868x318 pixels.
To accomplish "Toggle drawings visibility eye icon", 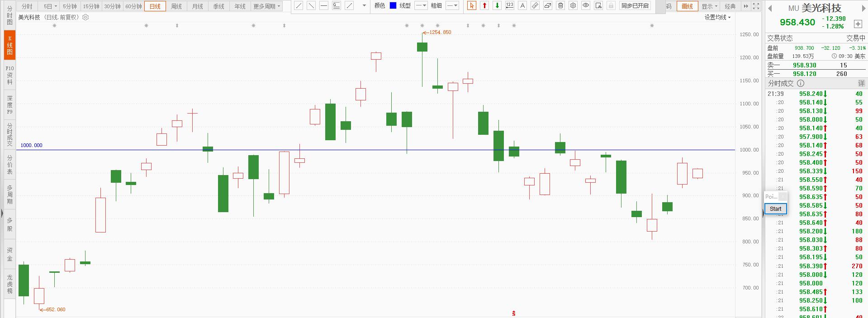I will (586, 5).
